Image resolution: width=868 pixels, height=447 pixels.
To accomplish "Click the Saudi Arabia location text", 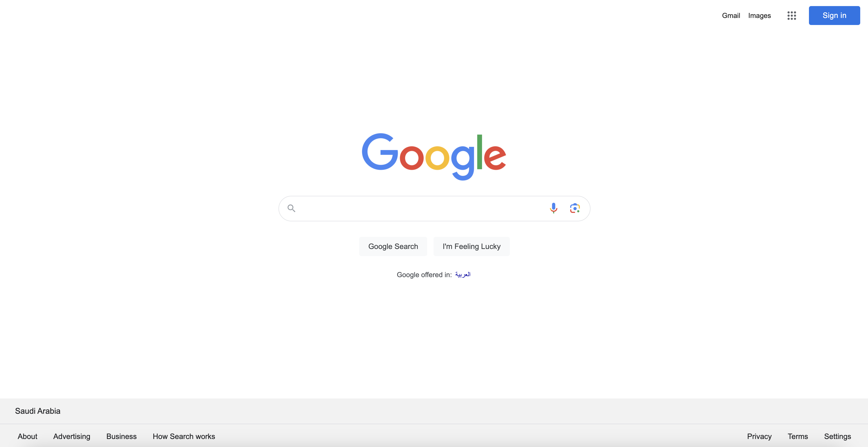I will coord(38,411).
